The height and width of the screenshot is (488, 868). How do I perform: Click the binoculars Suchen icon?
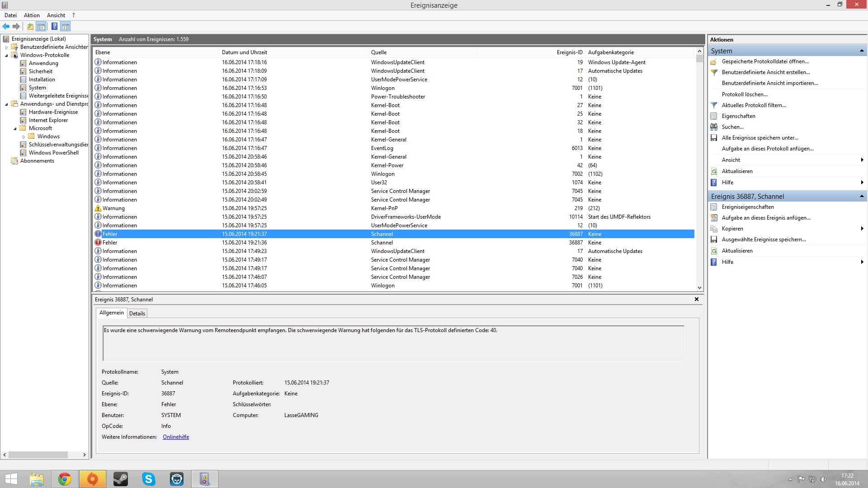click(x=714, y=127)
